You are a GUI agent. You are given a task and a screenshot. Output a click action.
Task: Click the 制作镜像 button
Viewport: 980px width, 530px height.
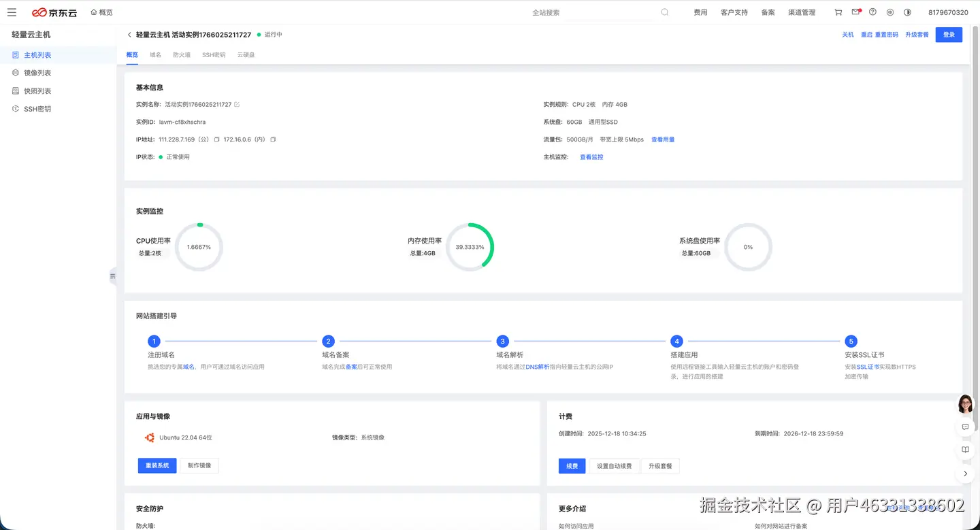coord(199,466)
